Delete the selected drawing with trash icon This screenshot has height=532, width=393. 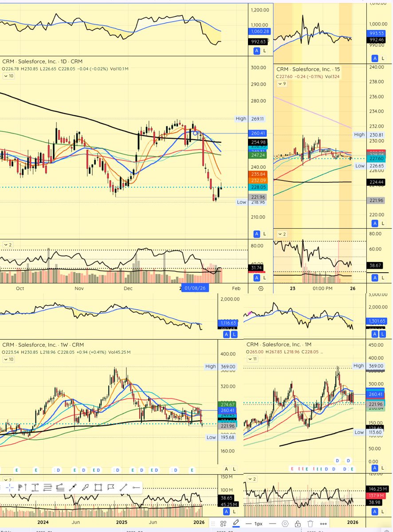click(x=310, y=524)
